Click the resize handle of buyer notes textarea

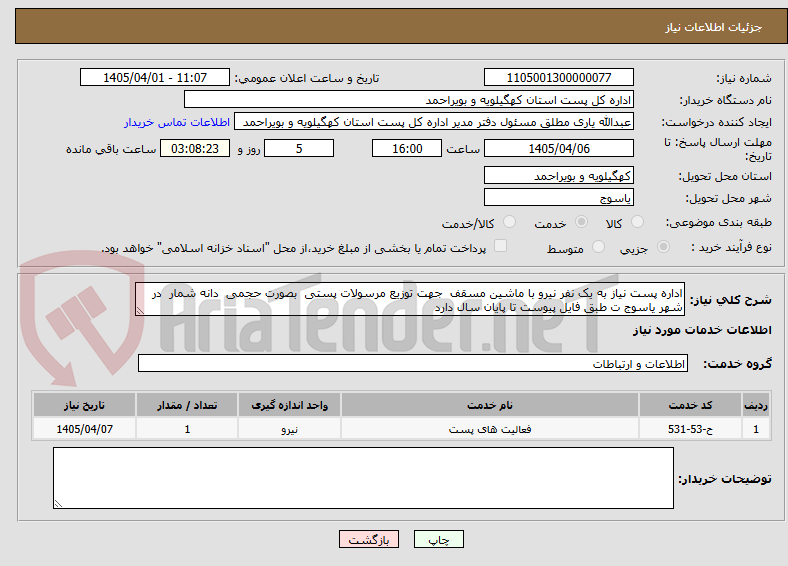(x=58, y=504)
